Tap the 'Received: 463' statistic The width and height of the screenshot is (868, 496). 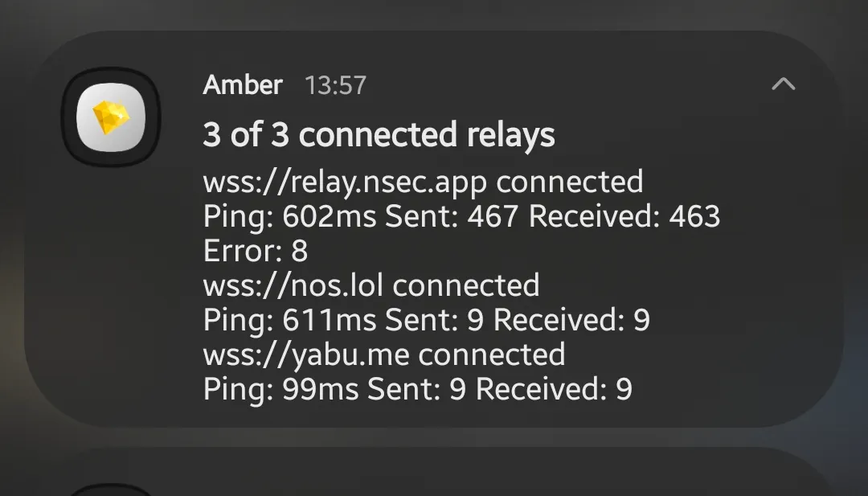[x=624, y=216]
